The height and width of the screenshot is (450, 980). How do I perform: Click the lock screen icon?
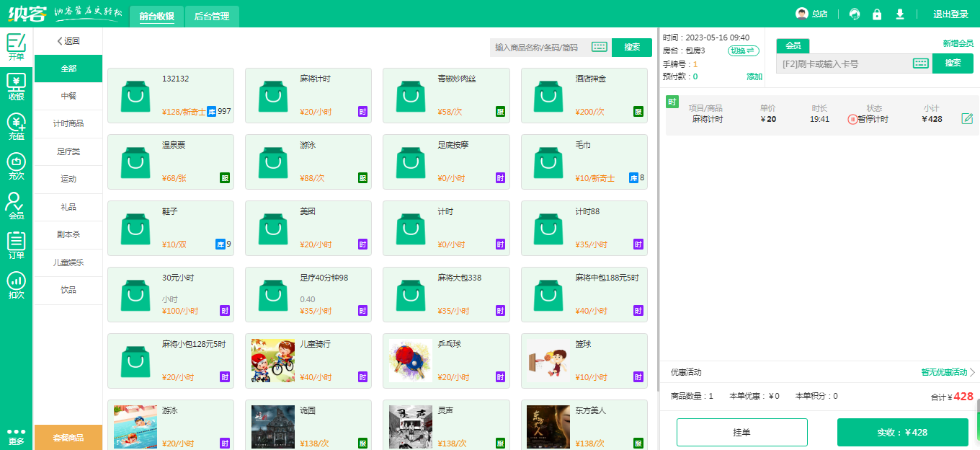[877, 14]
